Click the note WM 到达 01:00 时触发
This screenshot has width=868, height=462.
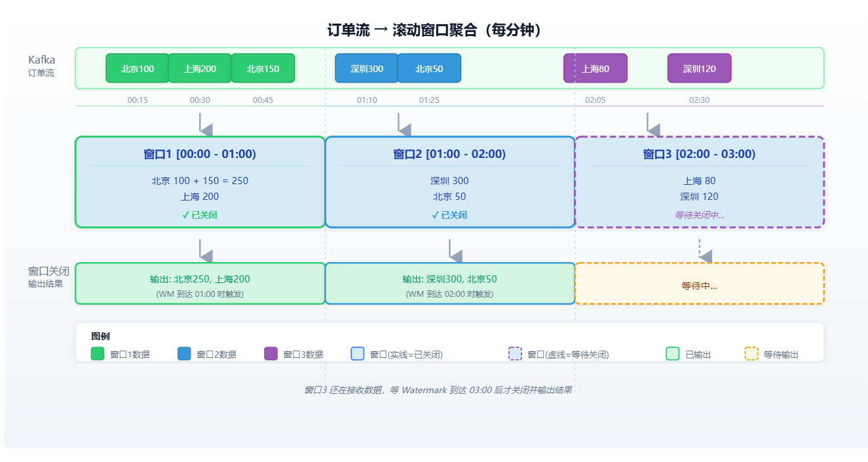[x=200, y=294]
